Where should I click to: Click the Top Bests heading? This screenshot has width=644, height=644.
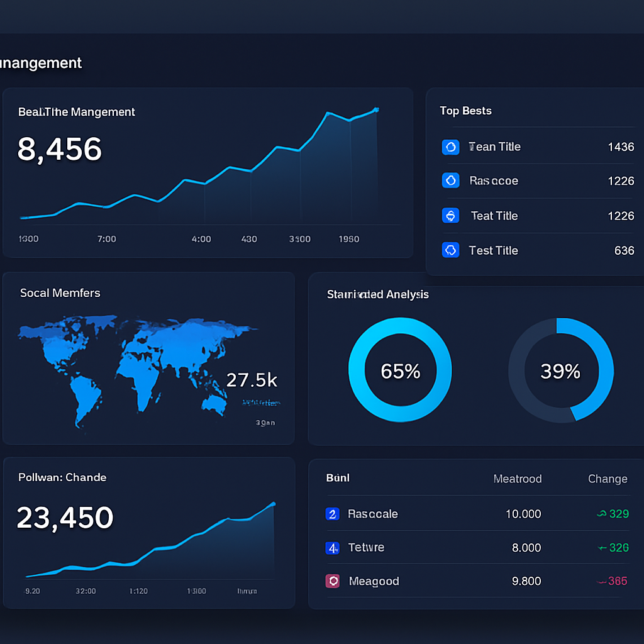(465, 111)
